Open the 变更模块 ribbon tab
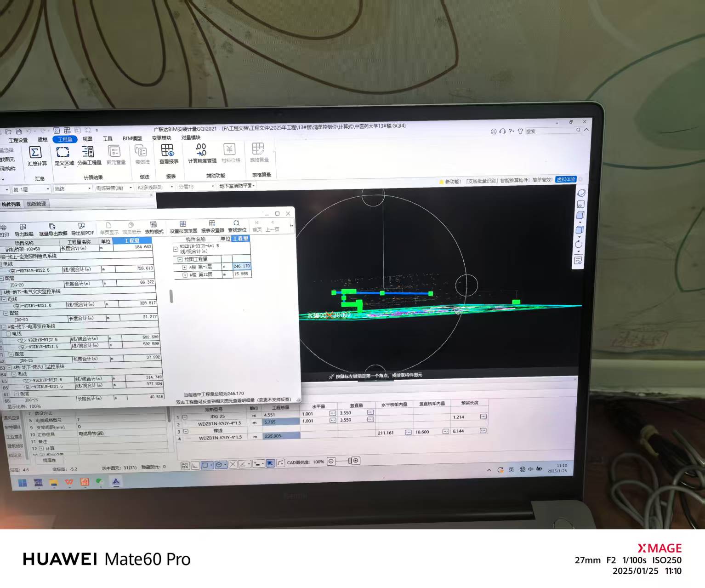Image resolution: width=705 pixels, height=588 pixels. point(161,138)
